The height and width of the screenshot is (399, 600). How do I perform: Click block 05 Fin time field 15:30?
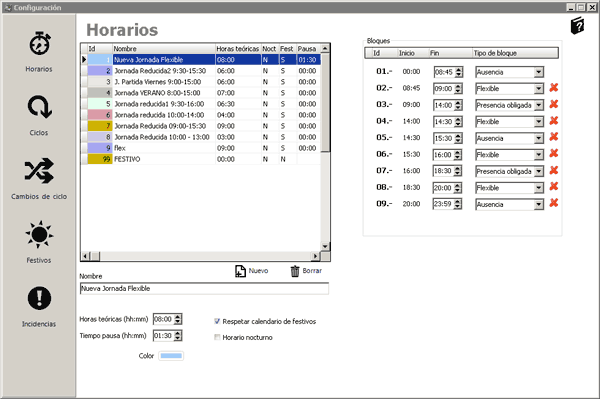[448, 138]
